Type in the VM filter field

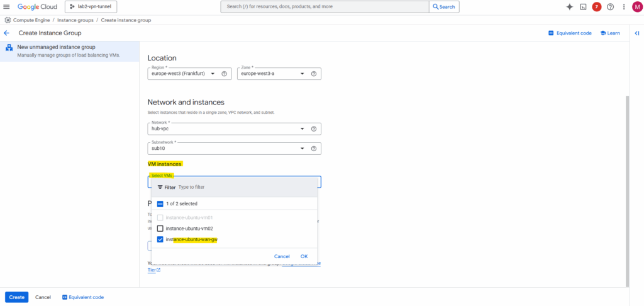tap(239, 187)
